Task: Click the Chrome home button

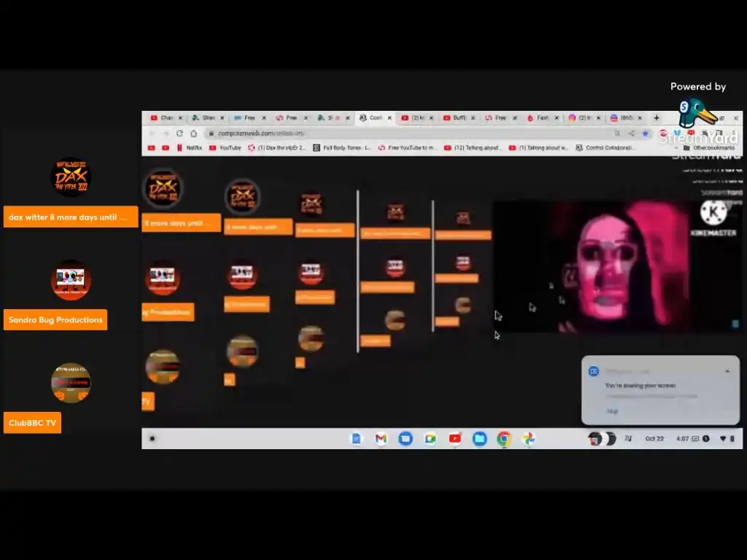Action: tap(193, 133)
